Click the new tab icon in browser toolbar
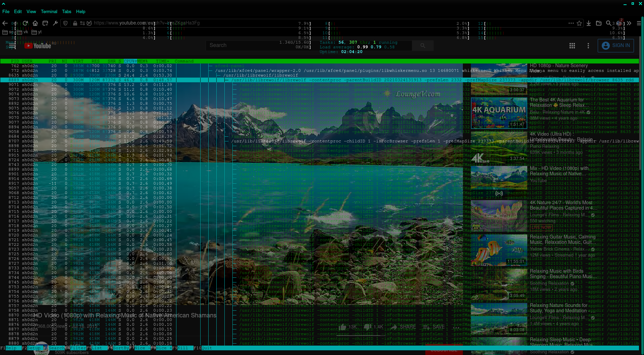 pyautogui.click(x=45, y=23)
